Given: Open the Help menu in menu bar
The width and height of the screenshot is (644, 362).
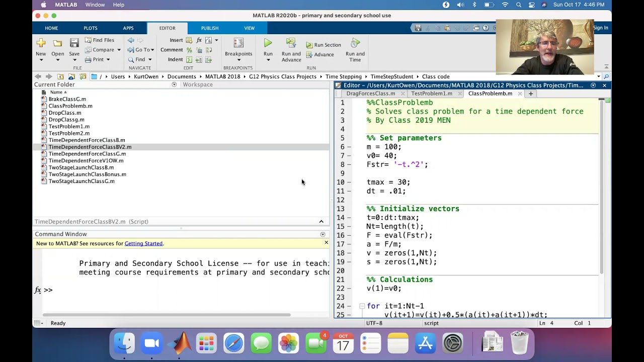Looking at the screenshot, I should coord(118,5).
